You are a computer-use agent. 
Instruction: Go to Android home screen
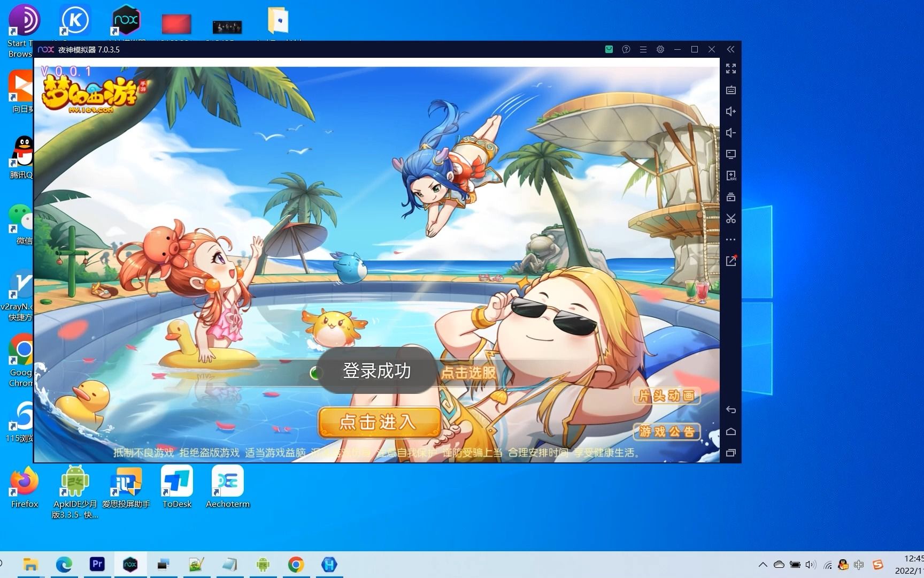pyautogui.click(x=730, y=431)
